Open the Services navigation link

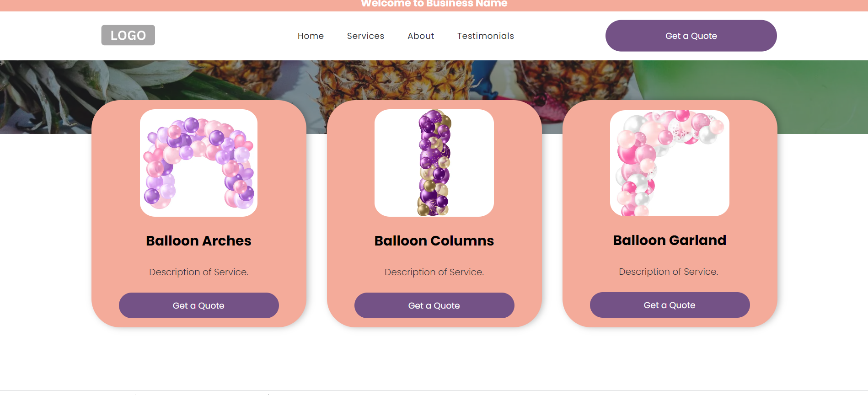tap(365, 36)
